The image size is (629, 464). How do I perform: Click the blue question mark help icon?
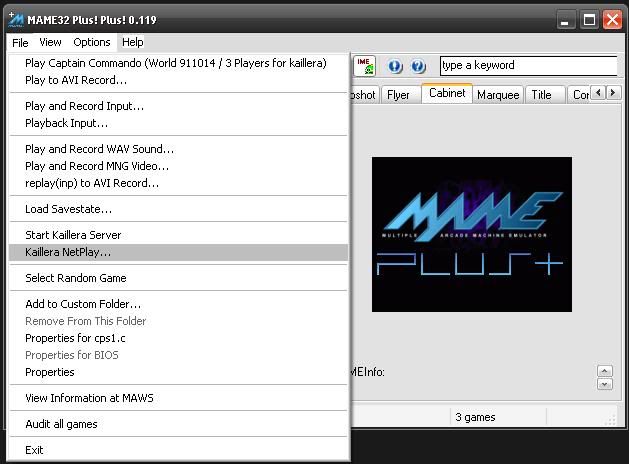pyautogui.click(x=418, y=66)
